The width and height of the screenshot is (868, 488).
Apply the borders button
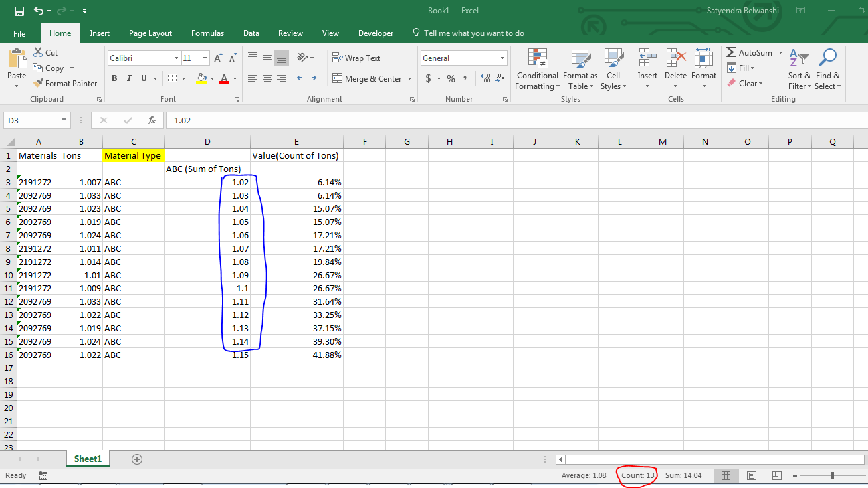point(172,78)
